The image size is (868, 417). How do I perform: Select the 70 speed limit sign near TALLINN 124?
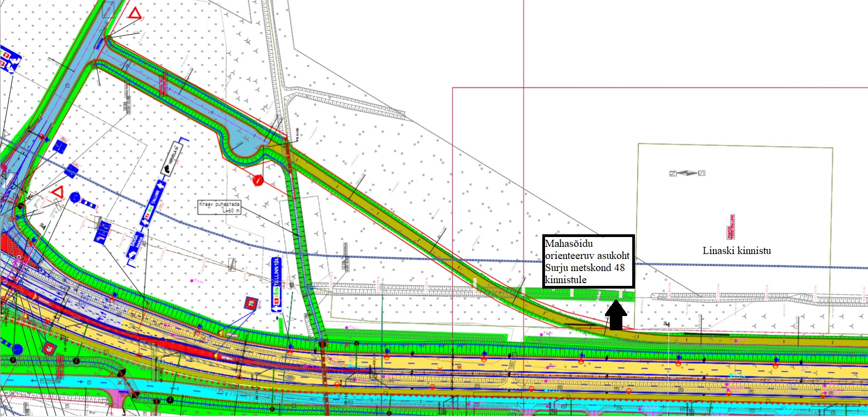251,303
